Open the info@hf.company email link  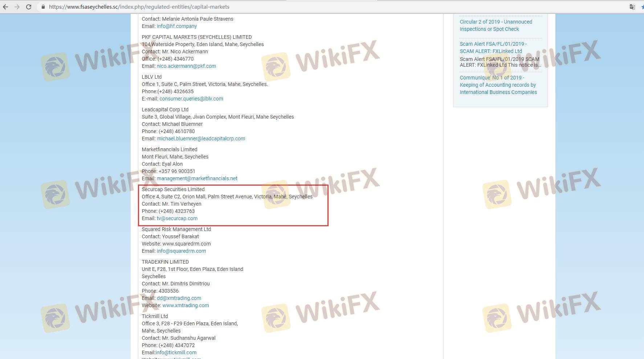[x=177, y=26]
